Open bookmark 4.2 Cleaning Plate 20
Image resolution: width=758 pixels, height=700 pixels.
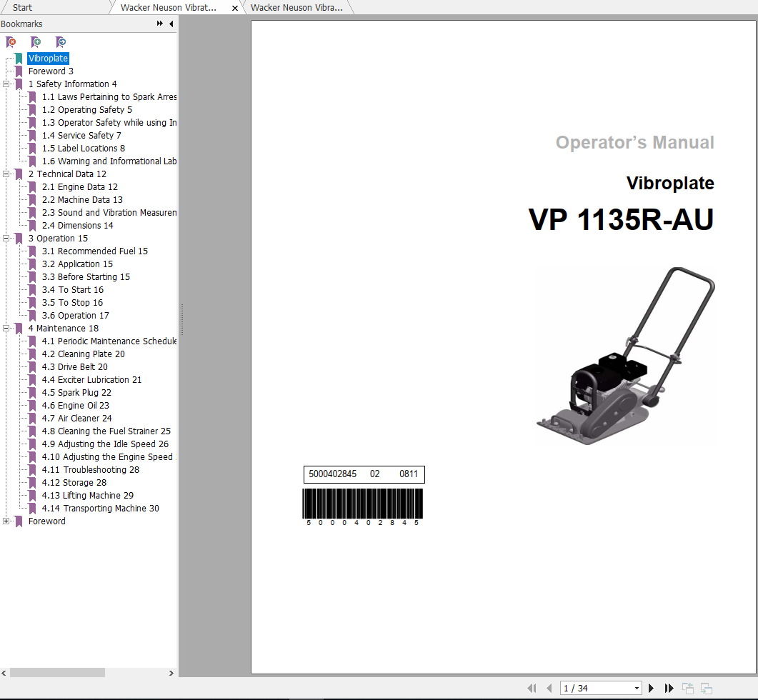(83, 354)
